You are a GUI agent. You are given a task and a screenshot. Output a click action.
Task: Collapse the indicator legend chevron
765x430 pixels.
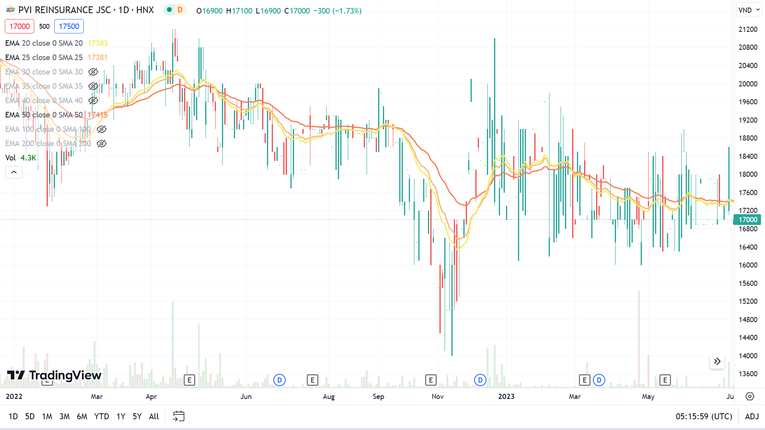[x=14, y=172]
